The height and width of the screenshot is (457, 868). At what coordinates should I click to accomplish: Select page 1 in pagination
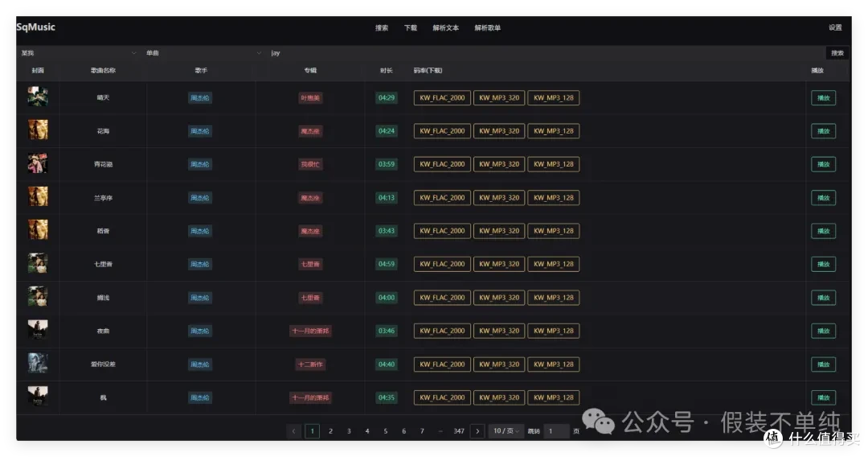[312, 431]
